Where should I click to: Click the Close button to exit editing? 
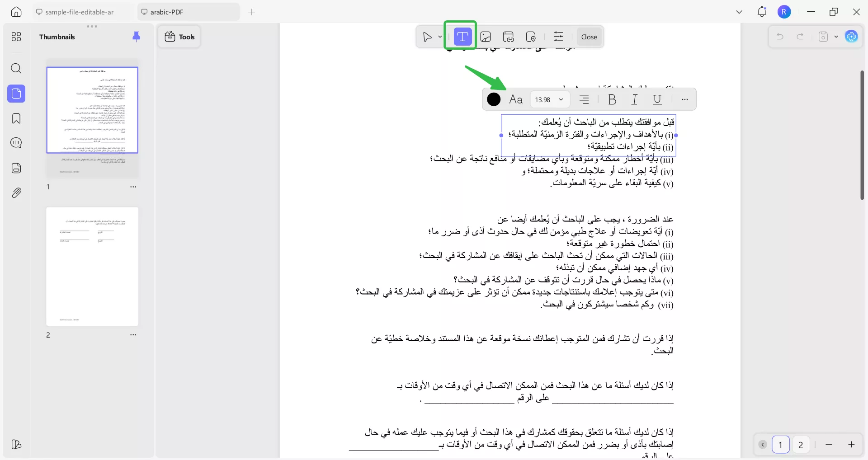pos(590,37)
